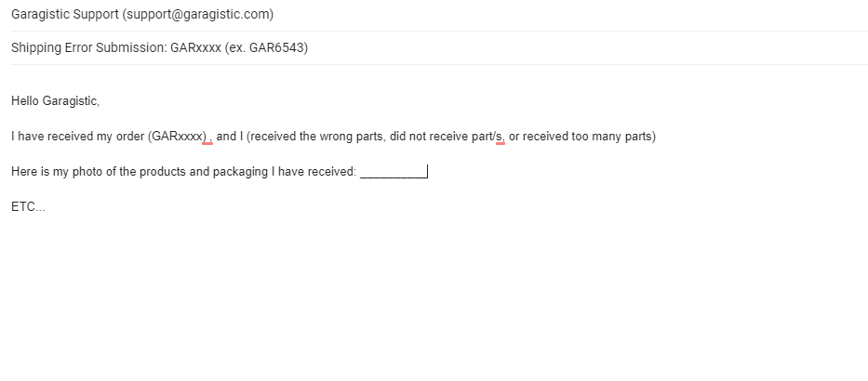Click the "ETC..." line in the body
Viewport: 868px width, 381px height.
coord(28,207)
